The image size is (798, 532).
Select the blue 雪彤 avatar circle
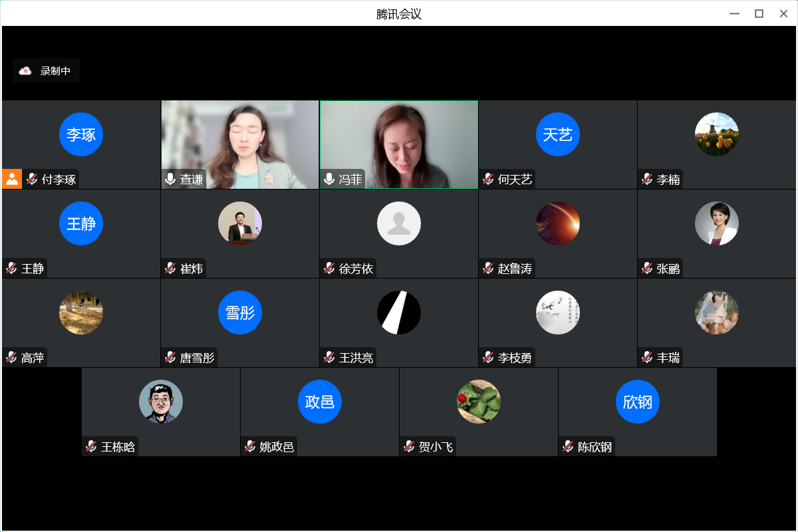point(240,313)
